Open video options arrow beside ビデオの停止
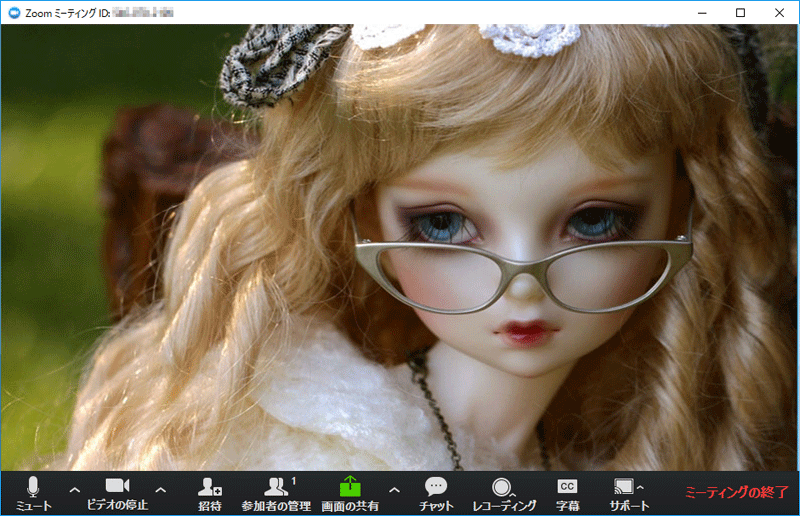This screenshot has height=516, width=800. click(x=161, y=489)
